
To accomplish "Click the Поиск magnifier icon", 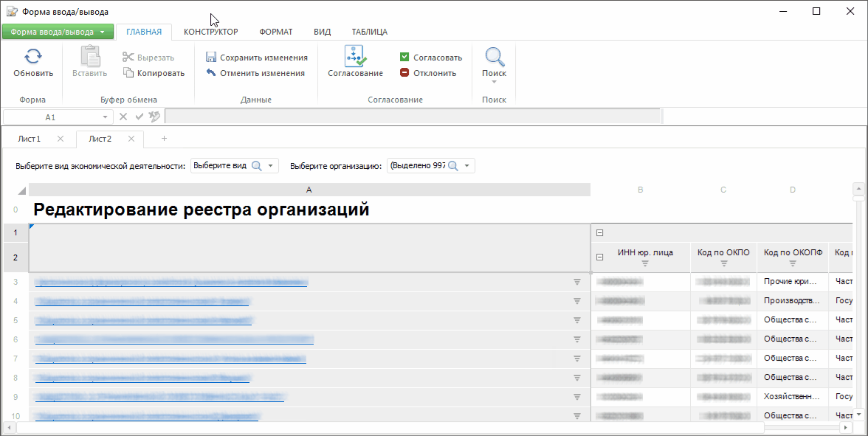I will [x=494, y=57].
